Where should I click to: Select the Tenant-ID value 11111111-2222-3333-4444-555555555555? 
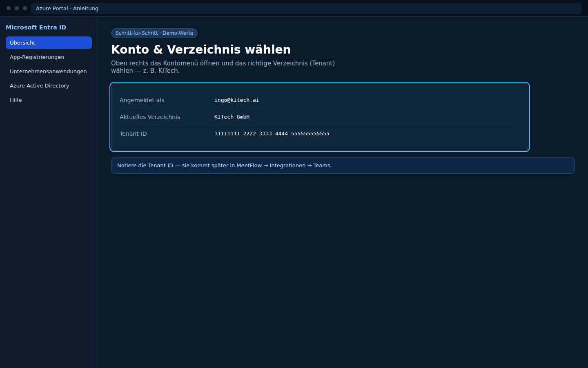click(272, 134)
